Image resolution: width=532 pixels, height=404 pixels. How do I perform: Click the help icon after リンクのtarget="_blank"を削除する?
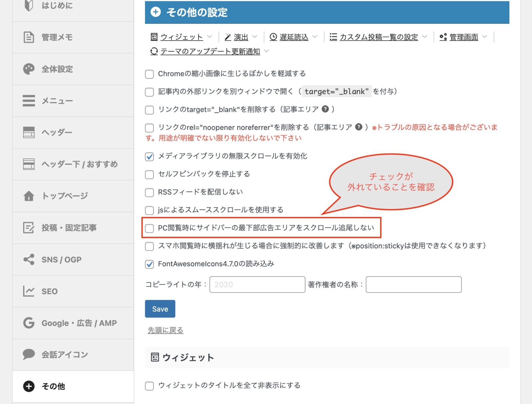click(x=325, y=109)
